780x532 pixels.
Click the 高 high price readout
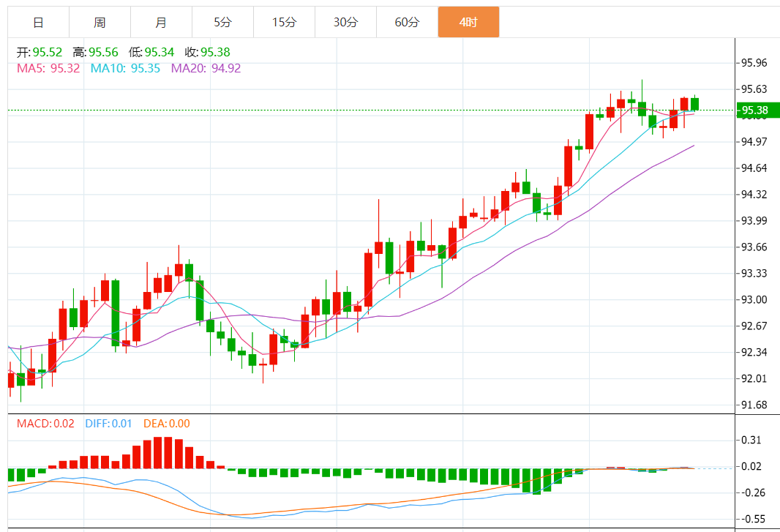[x=95, y=52]
